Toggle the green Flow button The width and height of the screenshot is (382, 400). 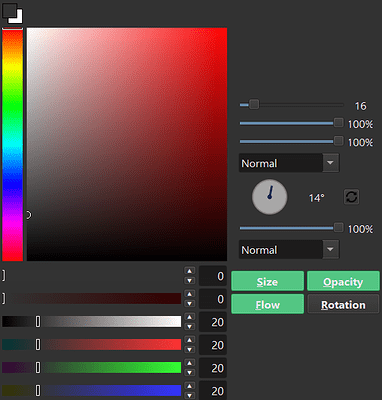(x=267, y=304)
